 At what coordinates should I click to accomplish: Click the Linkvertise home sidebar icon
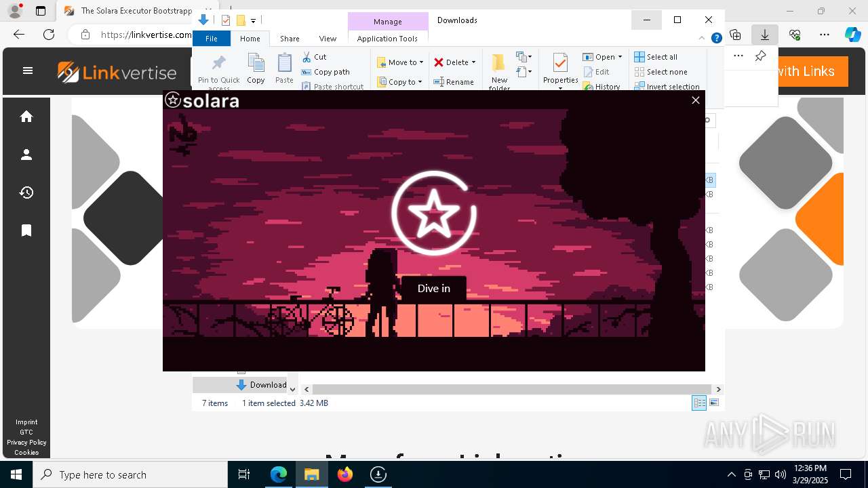tap(26, 117)
